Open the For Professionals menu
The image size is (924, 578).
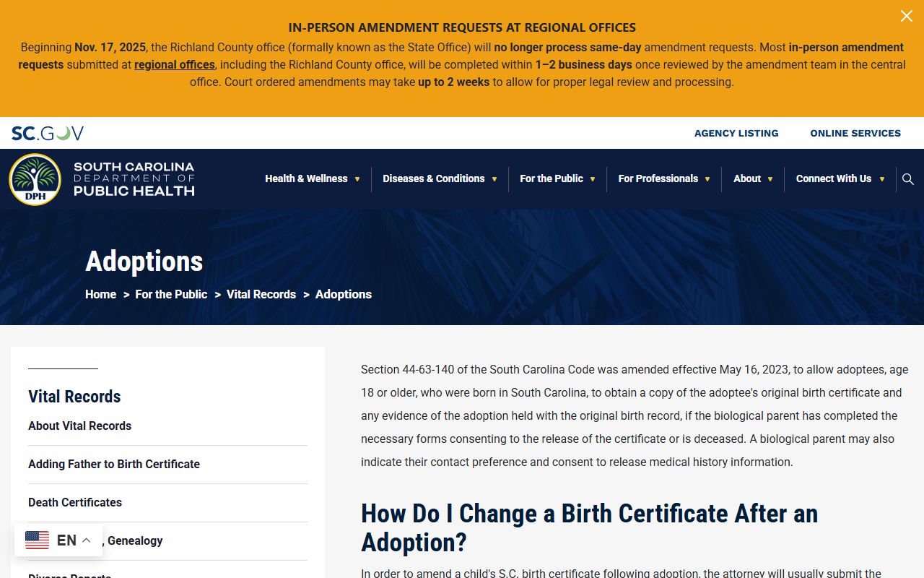point(658,178)
